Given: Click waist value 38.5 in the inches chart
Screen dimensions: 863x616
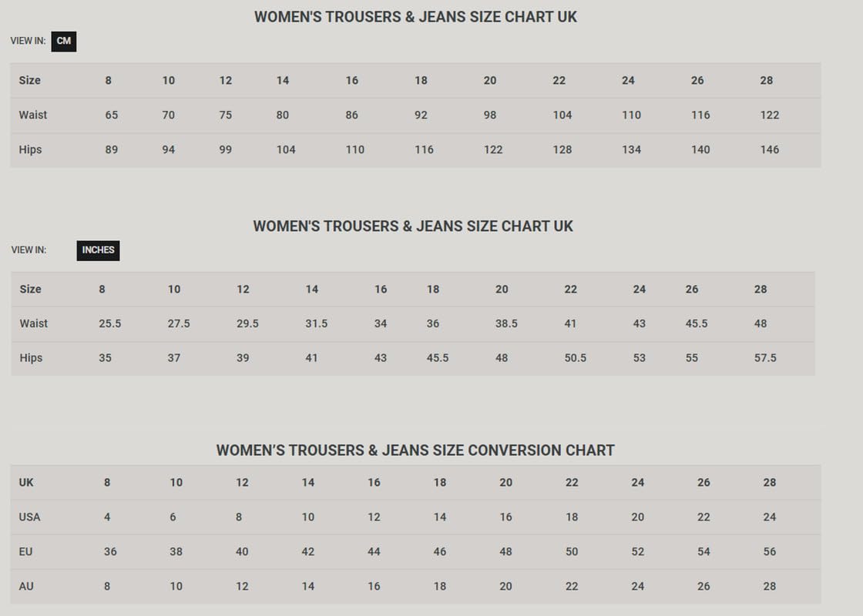Looking at the screenshot, I should coord(506,323).
